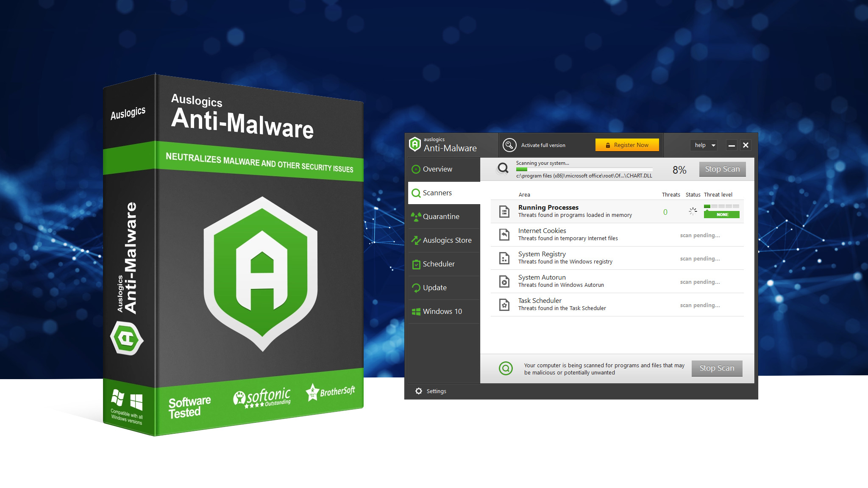Open the Internet Cookies scanner icon
This screenshot has height=488, width=868.
coord(504,234)
